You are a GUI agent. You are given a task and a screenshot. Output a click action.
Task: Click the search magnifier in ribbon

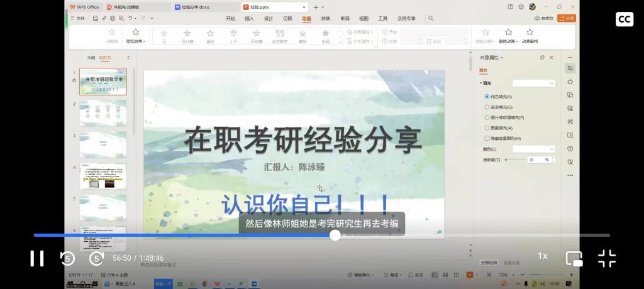click(x=431, y=18)
